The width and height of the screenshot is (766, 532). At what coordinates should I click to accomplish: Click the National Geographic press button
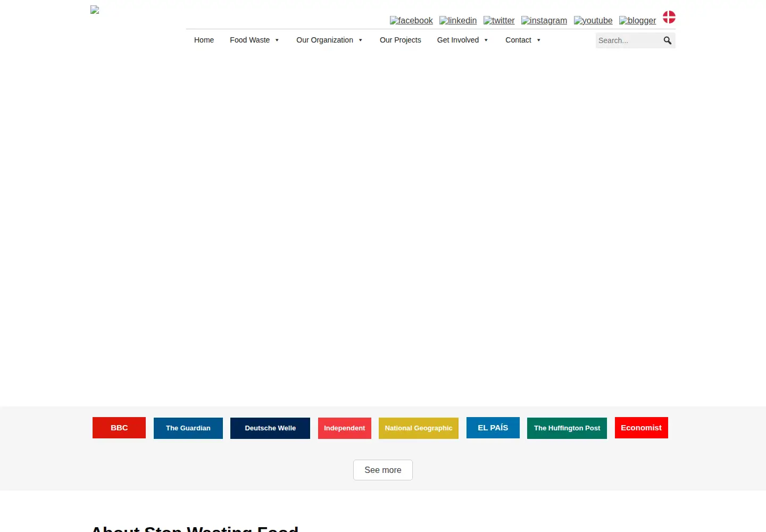(x=419, y=428)
